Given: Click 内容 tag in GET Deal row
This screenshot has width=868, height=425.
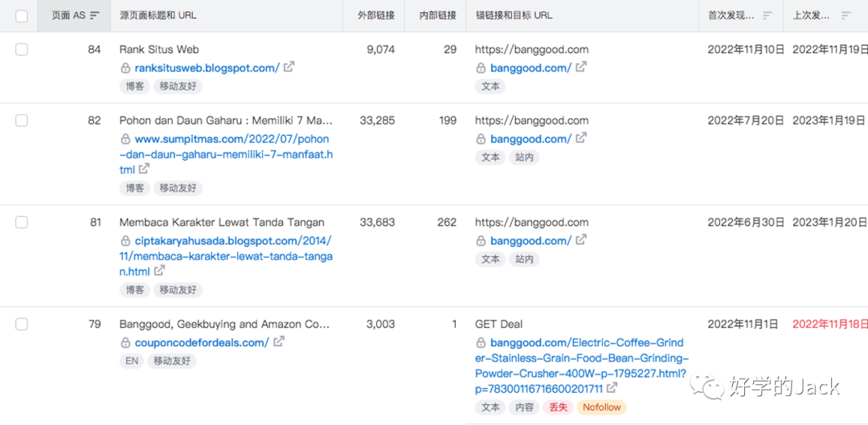Looking at the screenshot, I should click(524, 407).
